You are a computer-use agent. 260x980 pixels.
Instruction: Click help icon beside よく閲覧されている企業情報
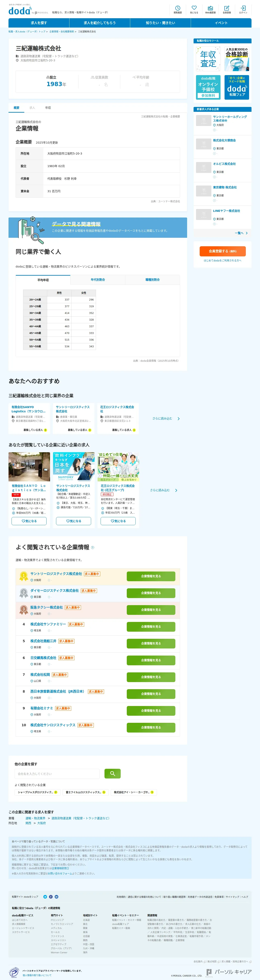pos(93,547)
